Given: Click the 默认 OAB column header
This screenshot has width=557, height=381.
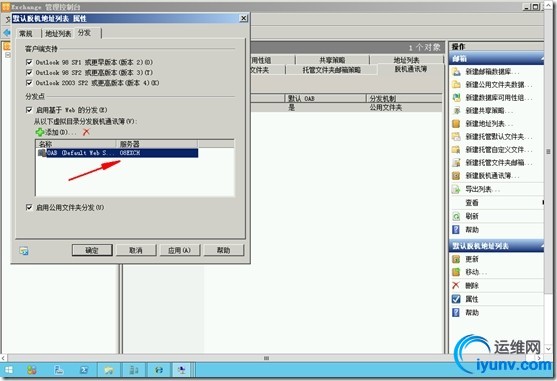Looking at the screenshot, I should (x=326, y=98).
